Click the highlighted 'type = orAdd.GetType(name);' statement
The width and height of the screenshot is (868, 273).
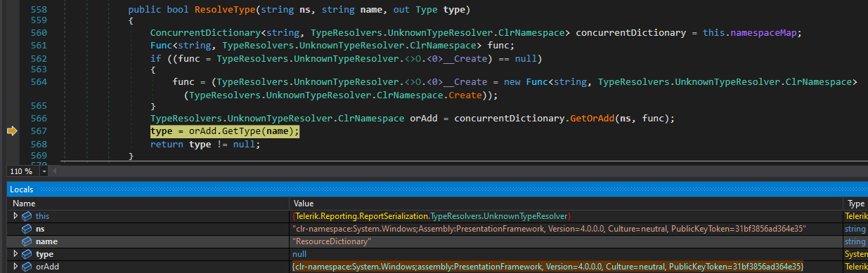pyautogui.click(x=225, y=131)
